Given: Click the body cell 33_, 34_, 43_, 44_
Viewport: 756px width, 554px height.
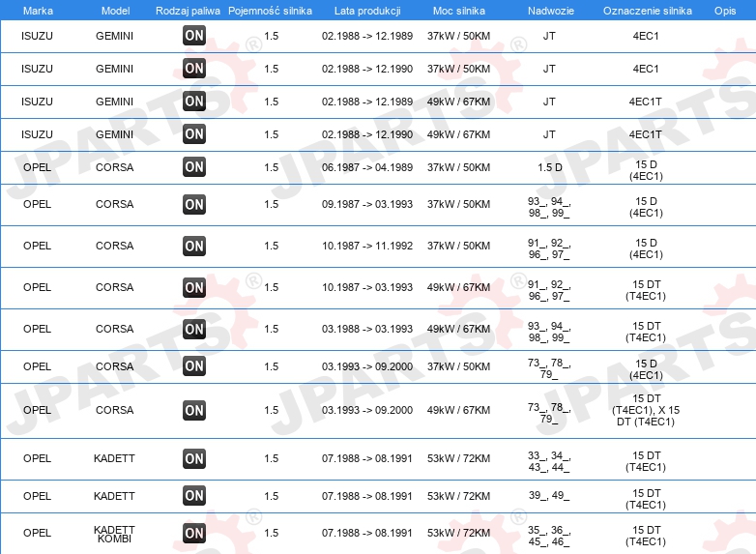Looking at the screenshot, I should [x=549, y=461].
